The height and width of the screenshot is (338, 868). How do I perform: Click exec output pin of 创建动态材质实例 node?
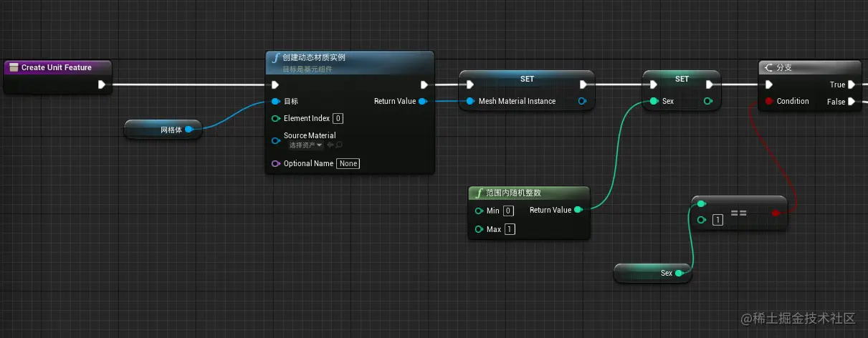424,84
